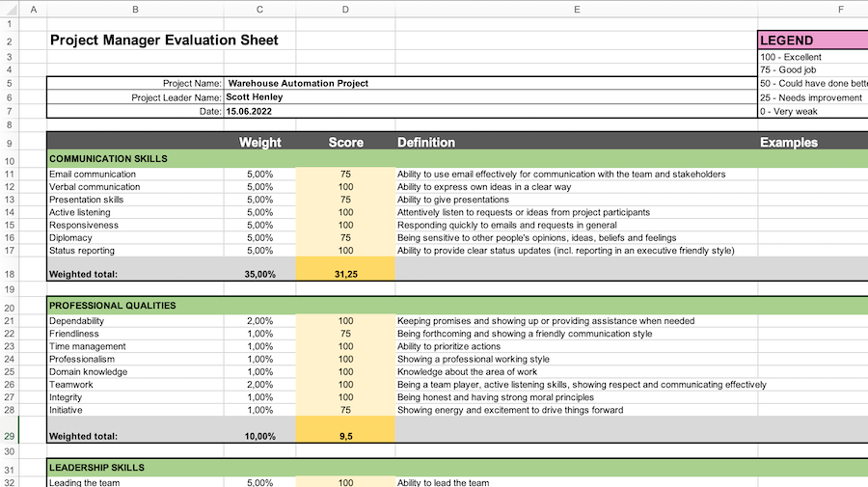Select the 'Definition' heading cell
The height and width of the screenshot is (487, 868).
click(577, 142)
